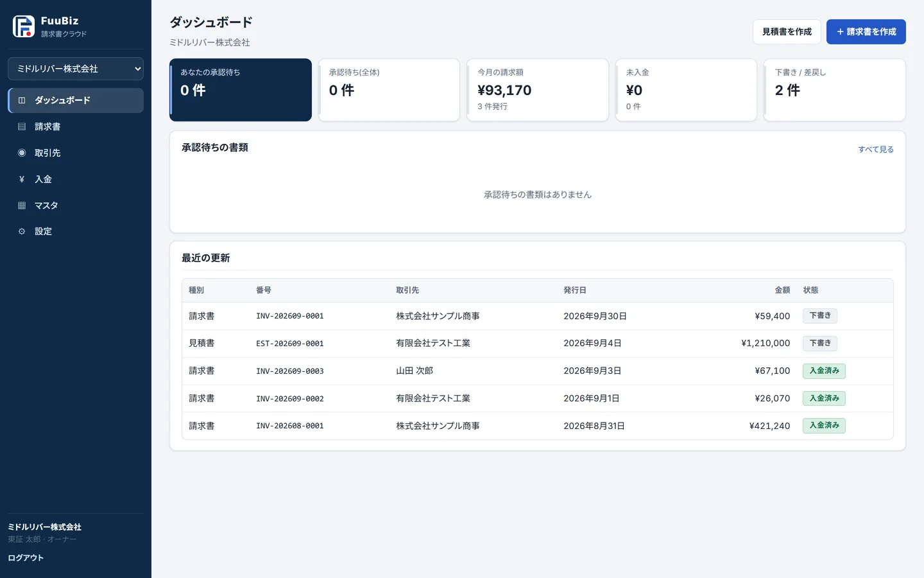This screenshot has height=578, width=924.
Task: Click the 請求書 sidebar list icon
Action: [x=22, y=127]
